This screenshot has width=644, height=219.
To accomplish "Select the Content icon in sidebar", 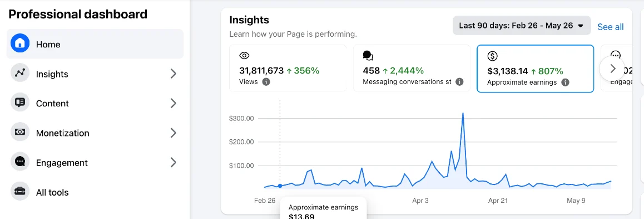I will (x=20, y=103).
